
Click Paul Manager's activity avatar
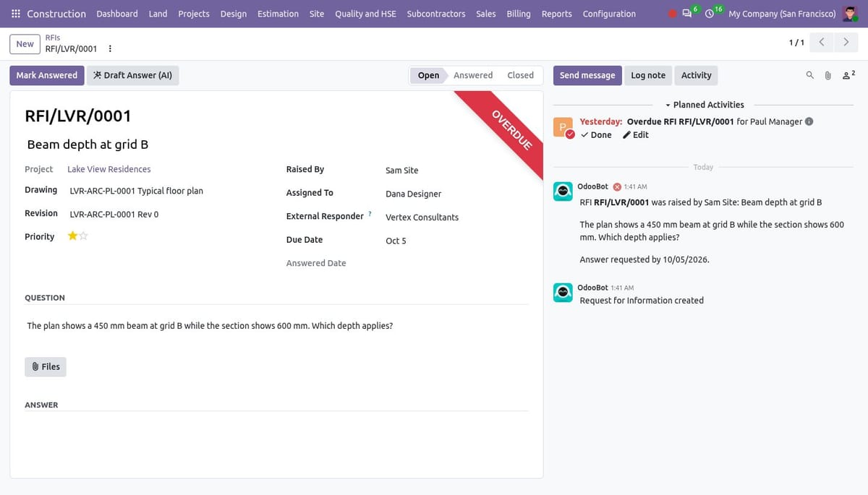coord(563,127)
